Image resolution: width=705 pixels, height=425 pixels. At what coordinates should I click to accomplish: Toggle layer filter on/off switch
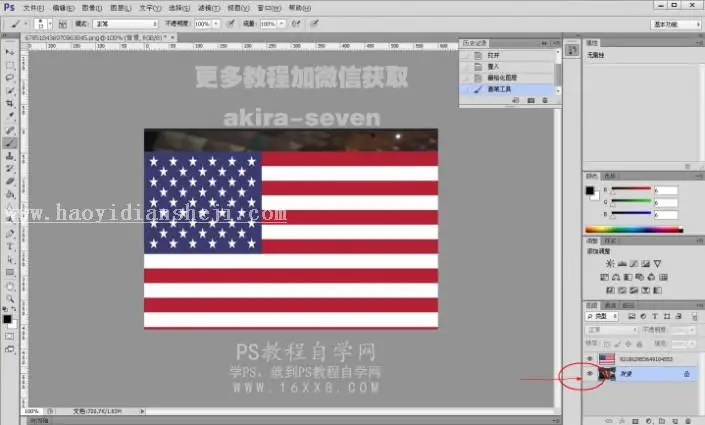click(695, 317)
